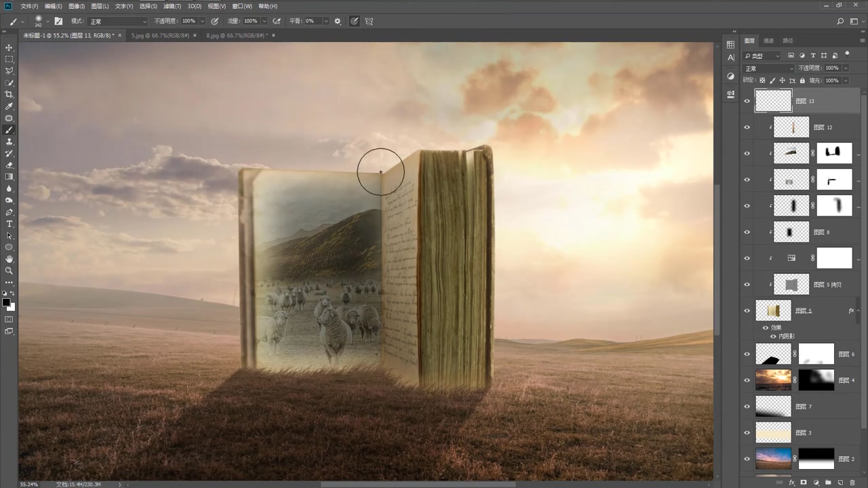Image resolution: width=868 pixels, height=488 pixels.
Task: Select the Blur tool
Action: [x=9, y=188]
